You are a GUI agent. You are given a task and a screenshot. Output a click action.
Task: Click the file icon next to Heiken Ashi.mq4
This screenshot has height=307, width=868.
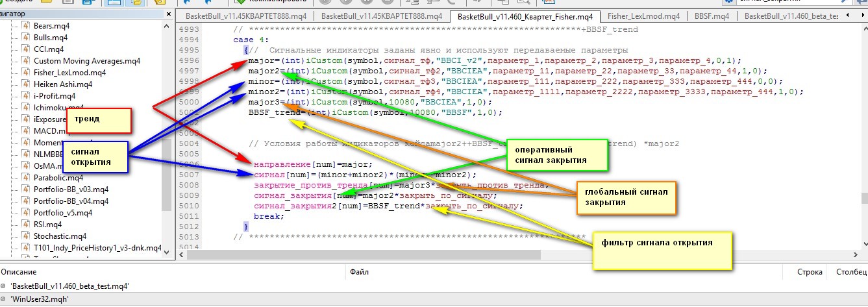click(x=26, y=84)
